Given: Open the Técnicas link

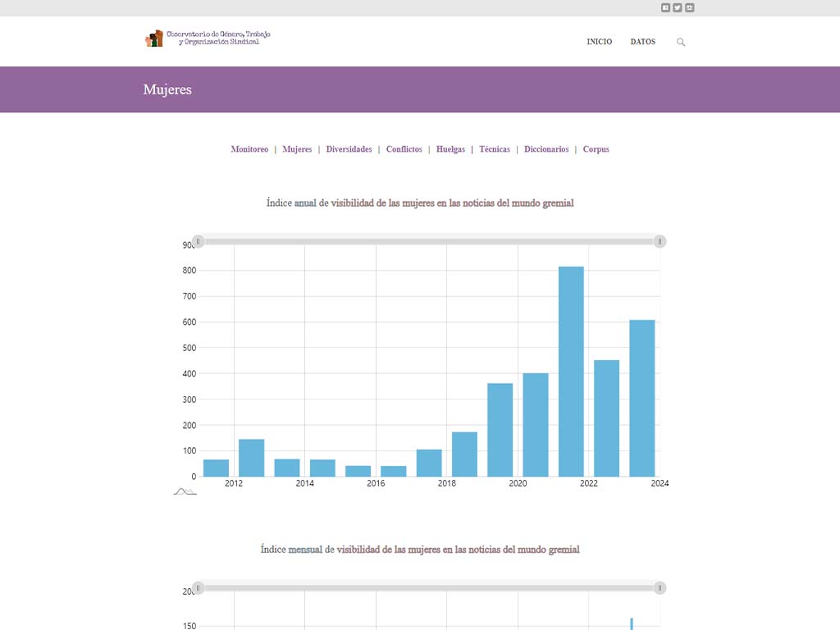Looking at the screenshot, I should click(495, 149).
